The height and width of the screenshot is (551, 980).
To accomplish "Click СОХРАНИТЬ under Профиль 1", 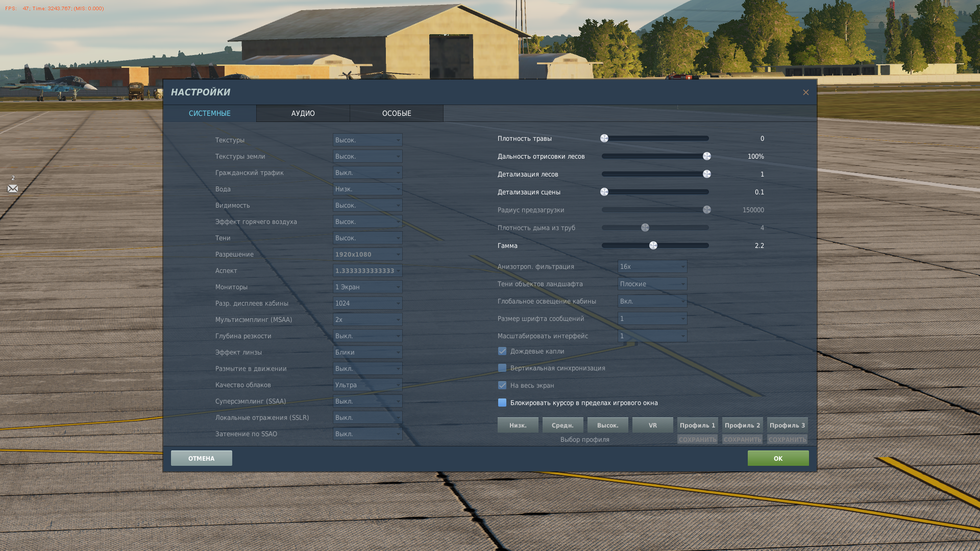I will click(698, 439).
